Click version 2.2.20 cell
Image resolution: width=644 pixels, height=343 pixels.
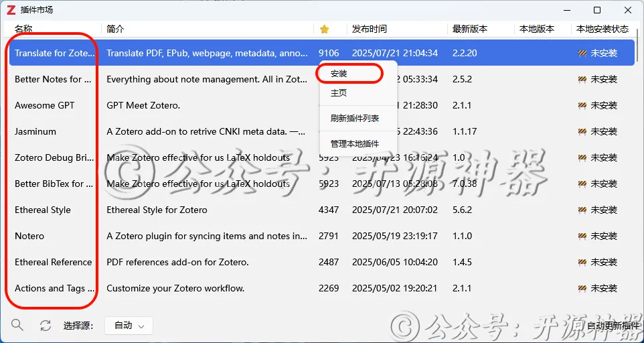click(x=465, y=53)
